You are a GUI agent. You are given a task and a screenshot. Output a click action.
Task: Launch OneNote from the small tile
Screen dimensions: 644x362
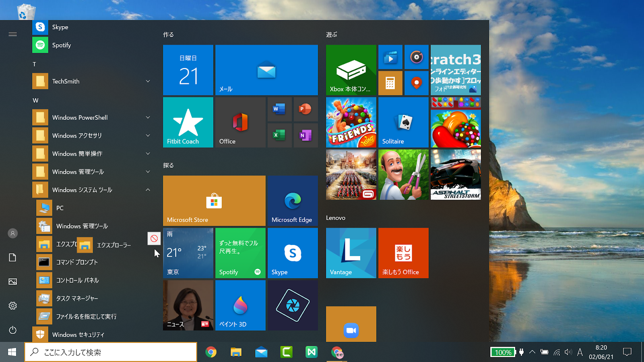306,136
